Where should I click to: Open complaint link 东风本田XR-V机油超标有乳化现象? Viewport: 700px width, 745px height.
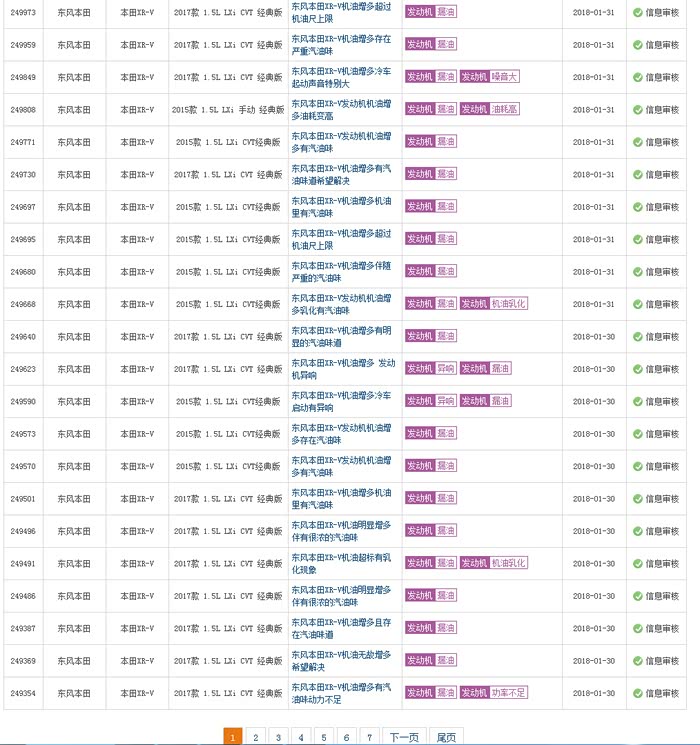click(341, 563)
